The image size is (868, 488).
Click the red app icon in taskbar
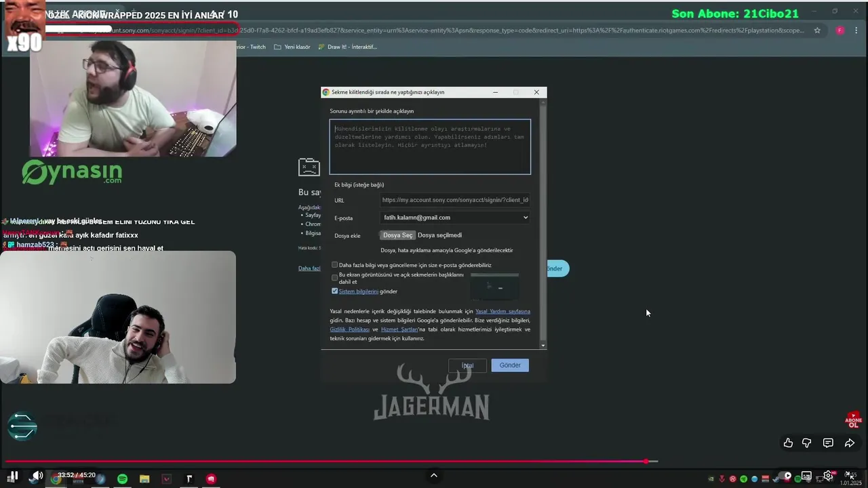pos(211,479)
